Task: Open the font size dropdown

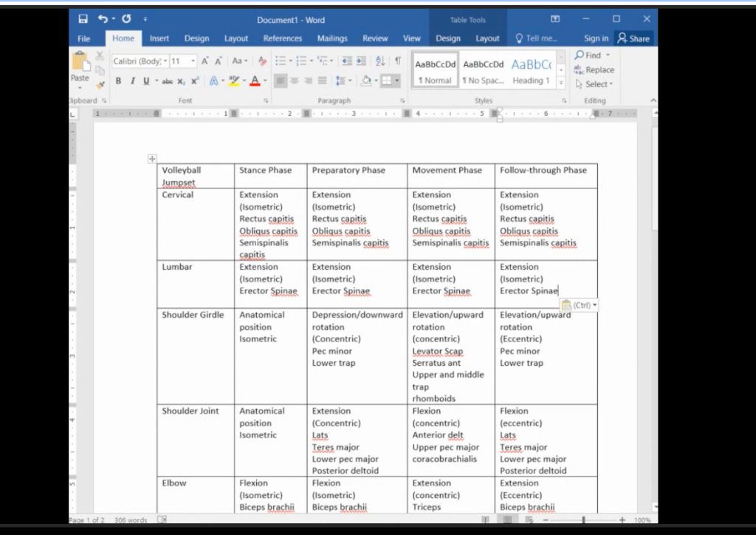Action: 193,61
